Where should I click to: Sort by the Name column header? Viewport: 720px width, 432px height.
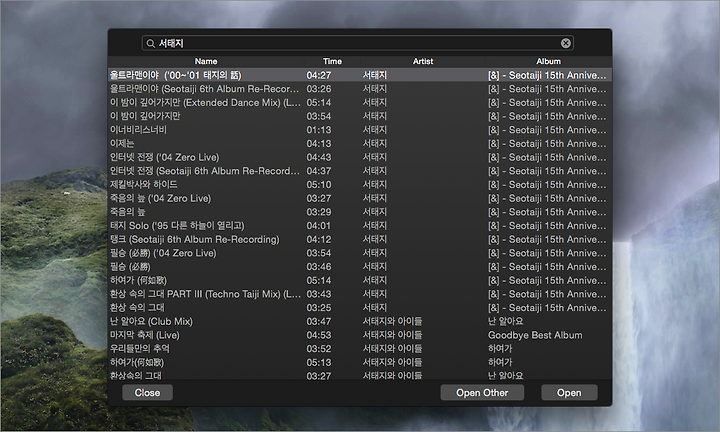[206, 61]
